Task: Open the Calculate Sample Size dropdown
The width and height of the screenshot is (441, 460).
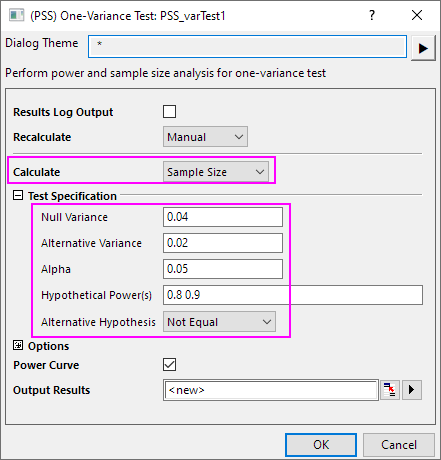Action: [x=216, y=172]
